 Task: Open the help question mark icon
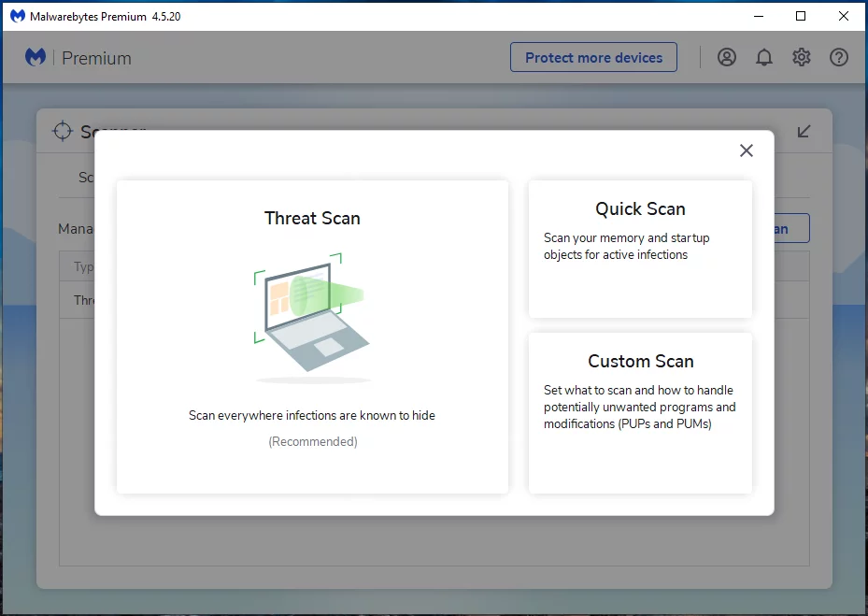pyautogui.click(x=838, y=57)
